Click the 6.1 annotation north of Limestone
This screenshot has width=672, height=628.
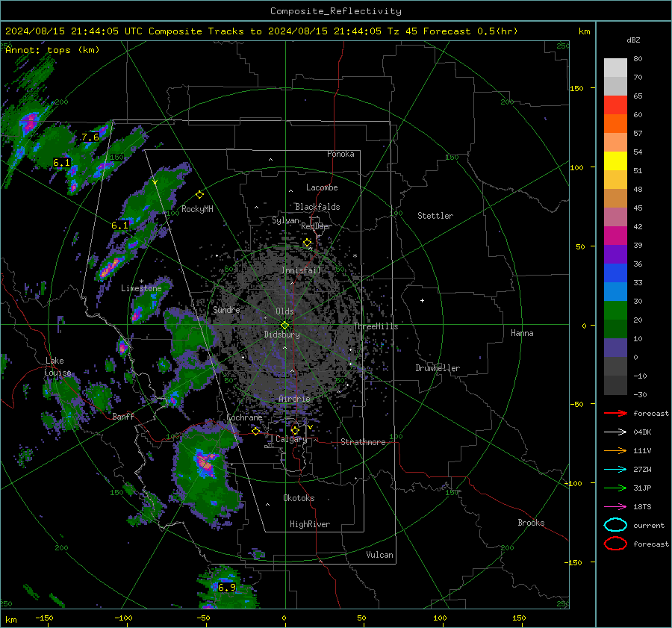point(119,226)
